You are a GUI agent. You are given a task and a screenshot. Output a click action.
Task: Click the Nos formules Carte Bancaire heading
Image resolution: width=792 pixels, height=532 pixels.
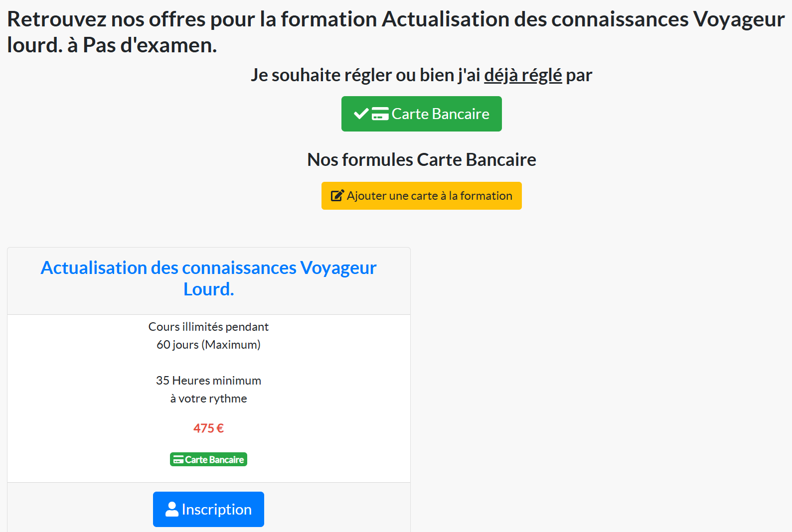point(421,160)
